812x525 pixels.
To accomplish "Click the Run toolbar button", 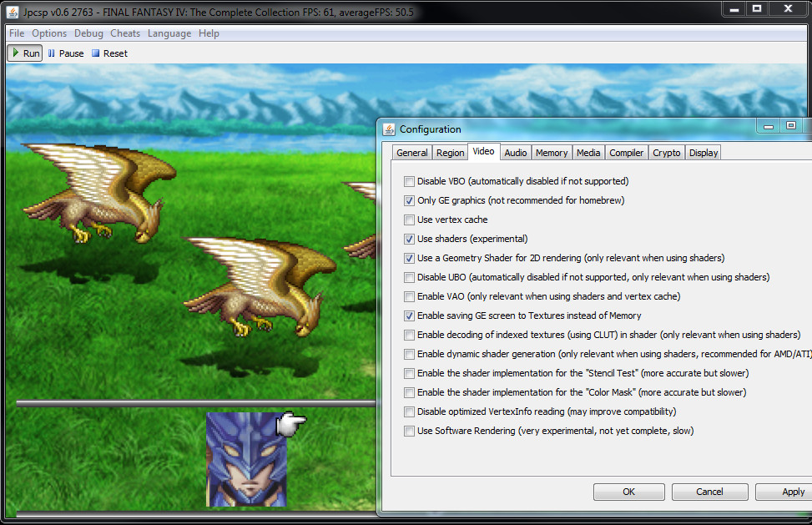I will 25,53.
